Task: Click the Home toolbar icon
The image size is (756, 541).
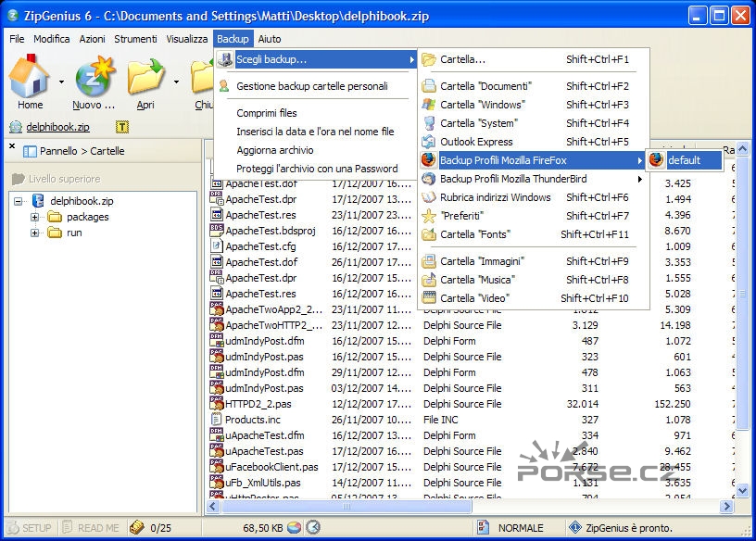Action: (29, 78)
